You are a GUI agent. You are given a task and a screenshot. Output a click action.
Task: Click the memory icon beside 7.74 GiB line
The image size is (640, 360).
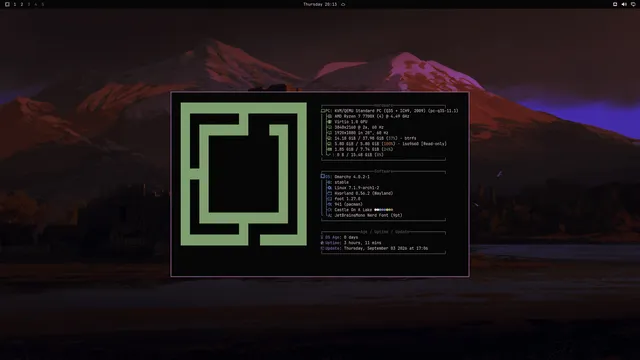tap(329, 149)
